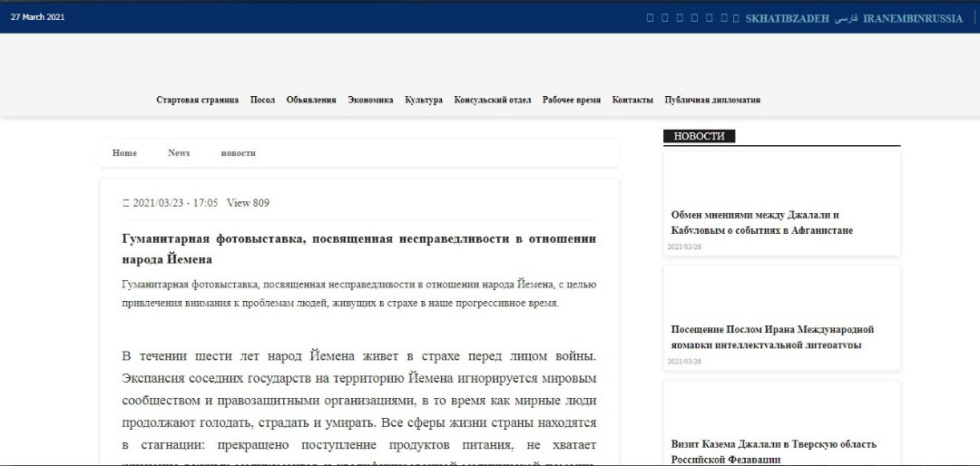The image size is (980, 466).
Task: Go to the News breadcrumb
Action: pos(179,153)
